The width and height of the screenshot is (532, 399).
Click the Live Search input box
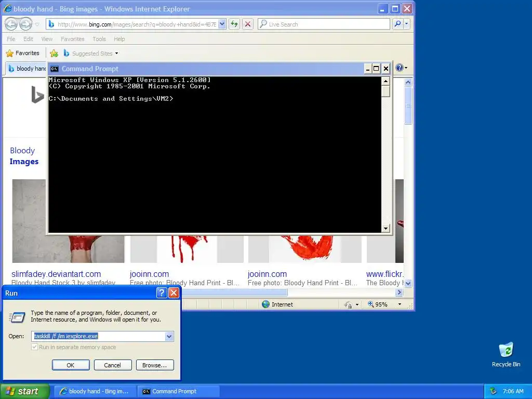click(x=324, y=24)
